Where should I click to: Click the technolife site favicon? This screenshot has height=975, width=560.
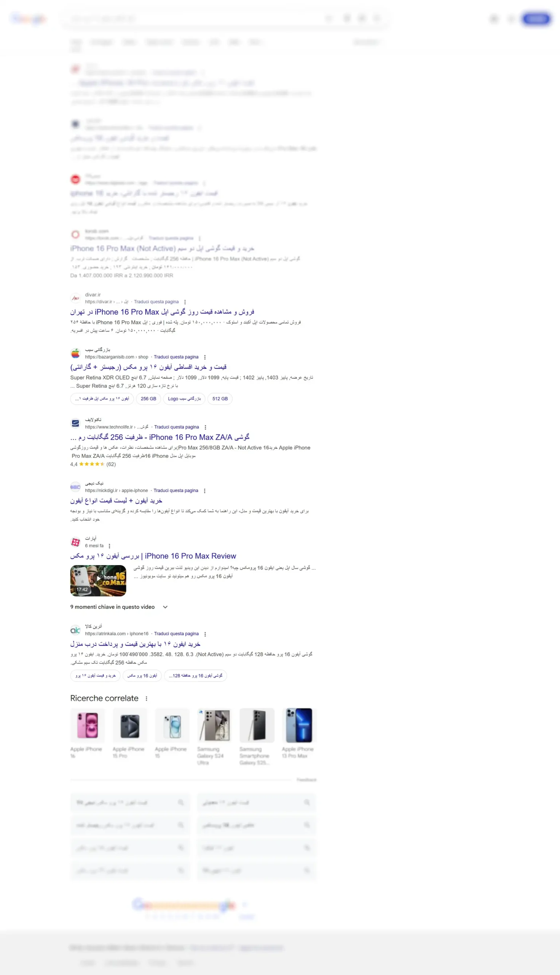(x=75, y=423)
